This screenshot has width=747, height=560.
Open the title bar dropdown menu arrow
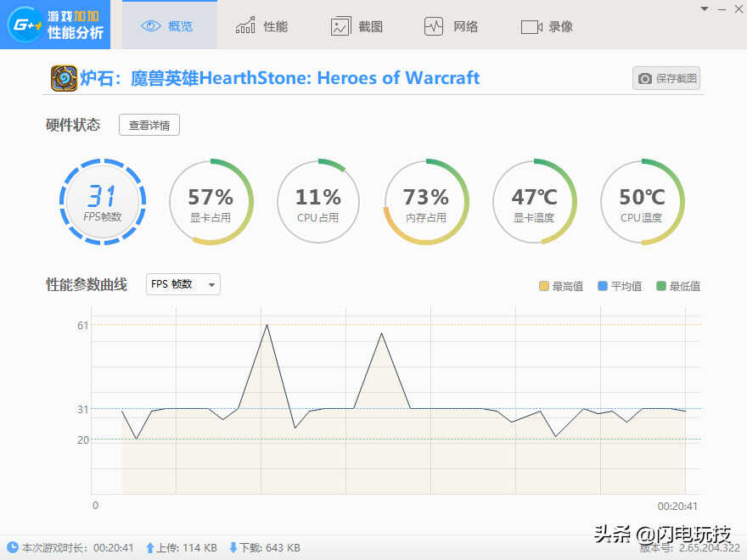tap(704, 8)
